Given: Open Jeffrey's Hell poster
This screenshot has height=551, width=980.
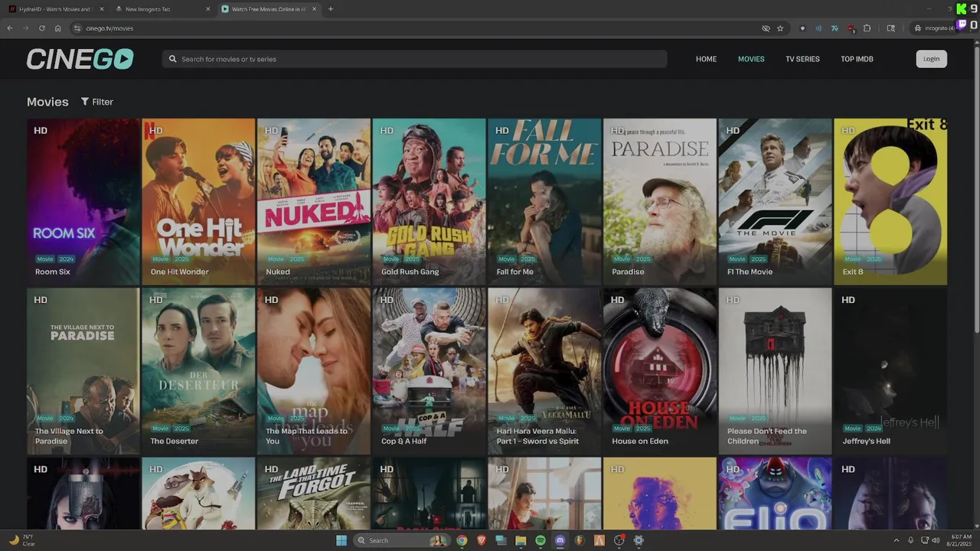Looking at the screenshot, I should coord(890,371).
